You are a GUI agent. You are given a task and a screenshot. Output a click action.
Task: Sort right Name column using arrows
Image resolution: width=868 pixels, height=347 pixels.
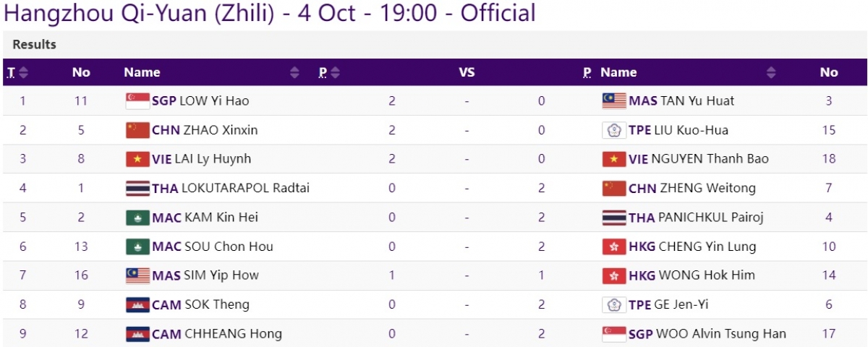click(x=771, y=72)
